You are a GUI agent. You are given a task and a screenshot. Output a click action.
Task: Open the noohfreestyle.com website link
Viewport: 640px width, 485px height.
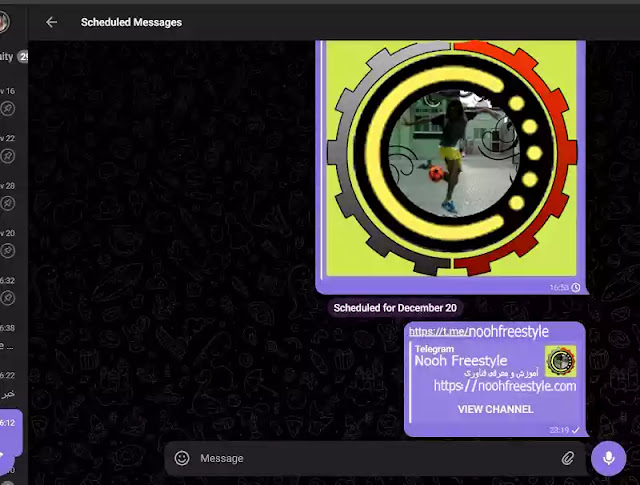click(505, 386)
